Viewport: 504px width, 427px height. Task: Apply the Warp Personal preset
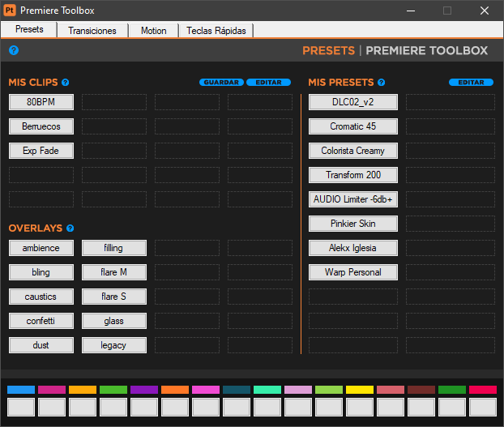point(353,272)
